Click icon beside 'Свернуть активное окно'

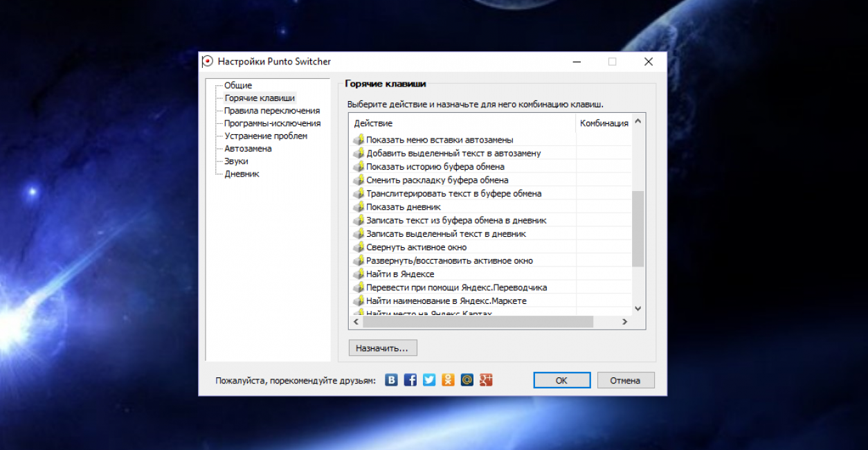(359, 247)
